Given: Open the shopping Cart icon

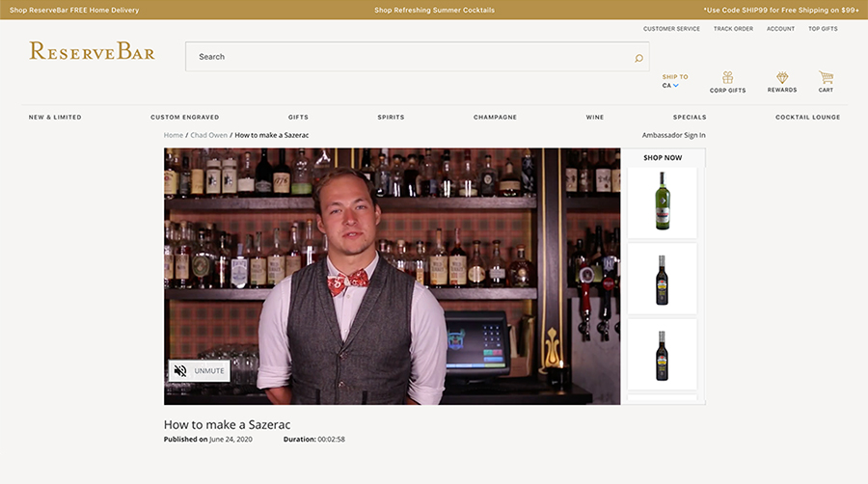Looking at the screenshot, I should 826,77.
